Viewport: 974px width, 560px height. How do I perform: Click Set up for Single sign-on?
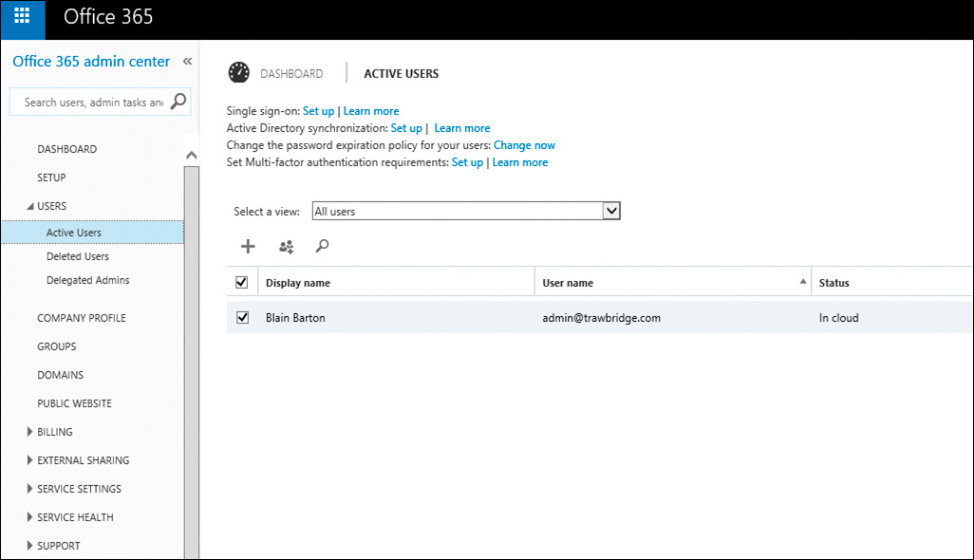point(319,111)
